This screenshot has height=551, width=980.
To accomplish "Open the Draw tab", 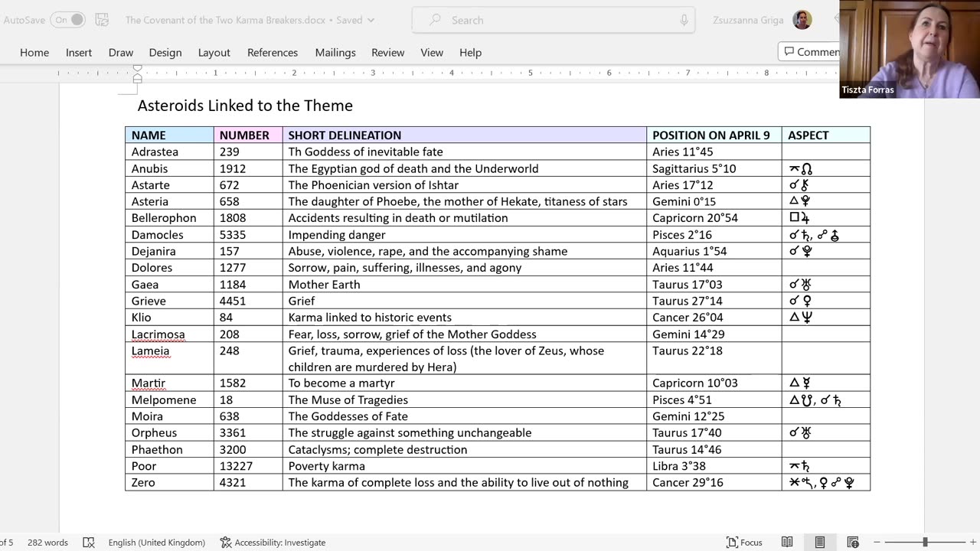I will point(121,53).
